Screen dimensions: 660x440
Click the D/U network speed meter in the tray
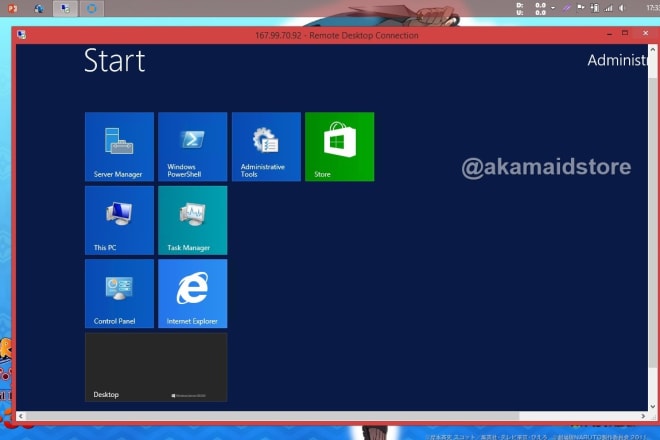click(x=531, y=8)
